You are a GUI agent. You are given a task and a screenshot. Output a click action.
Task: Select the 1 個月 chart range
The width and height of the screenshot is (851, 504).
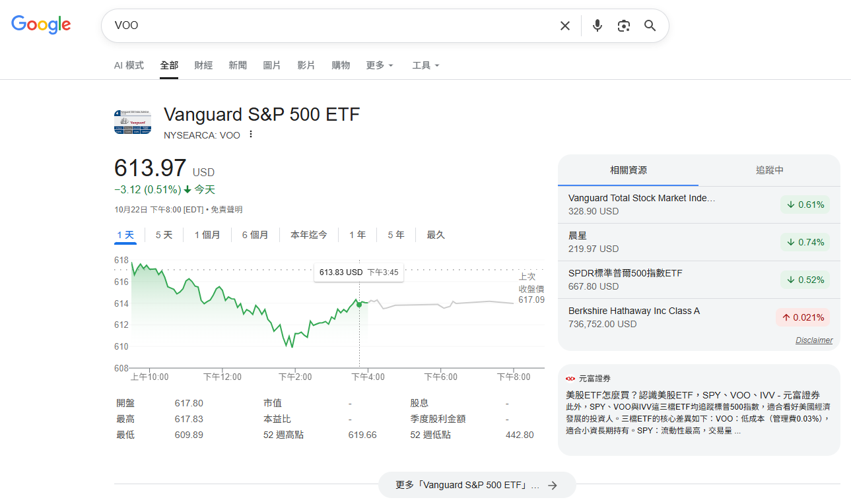point(207,235)
